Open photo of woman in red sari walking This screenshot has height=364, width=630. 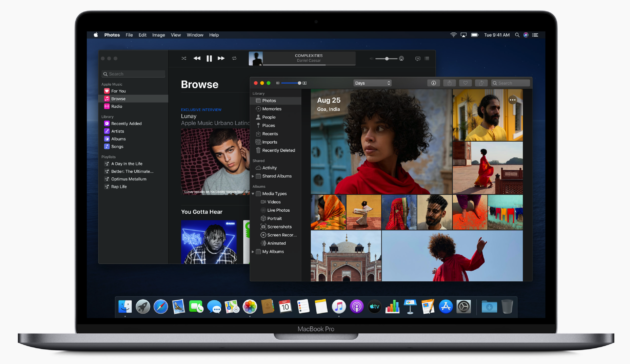(488, 168)
